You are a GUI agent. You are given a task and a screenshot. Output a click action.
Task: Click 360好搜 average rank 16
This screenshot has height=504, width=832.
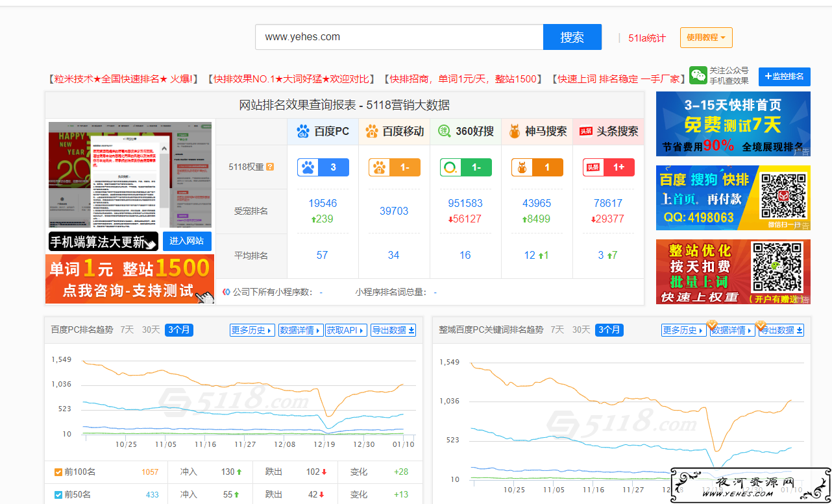465,256
